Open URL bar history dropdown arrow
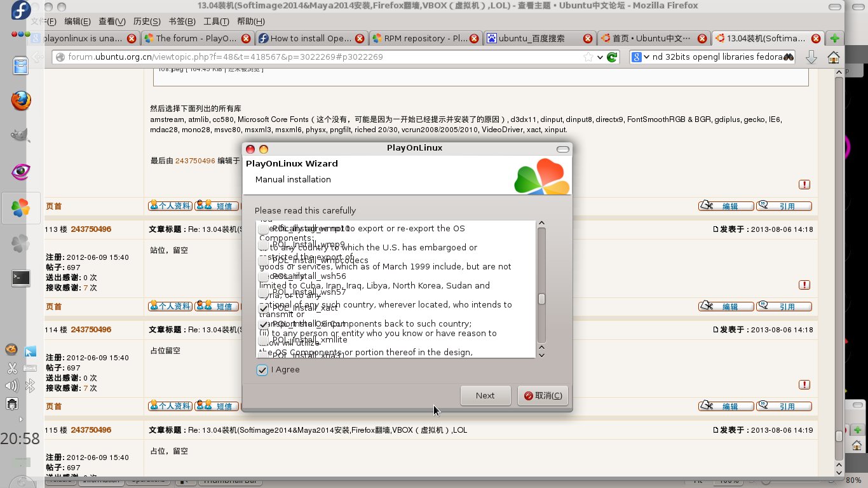 [x=600, y=57]
